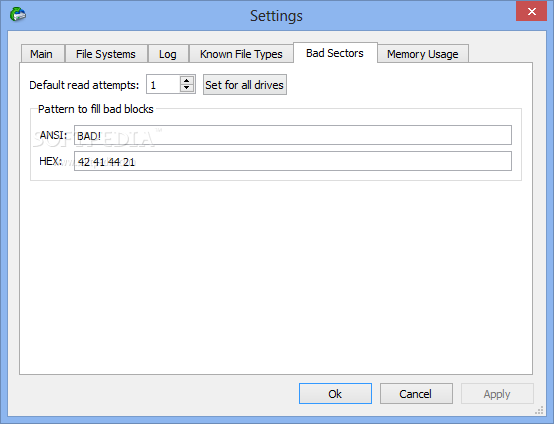Confirm settings with Ok button

point(335,394)
